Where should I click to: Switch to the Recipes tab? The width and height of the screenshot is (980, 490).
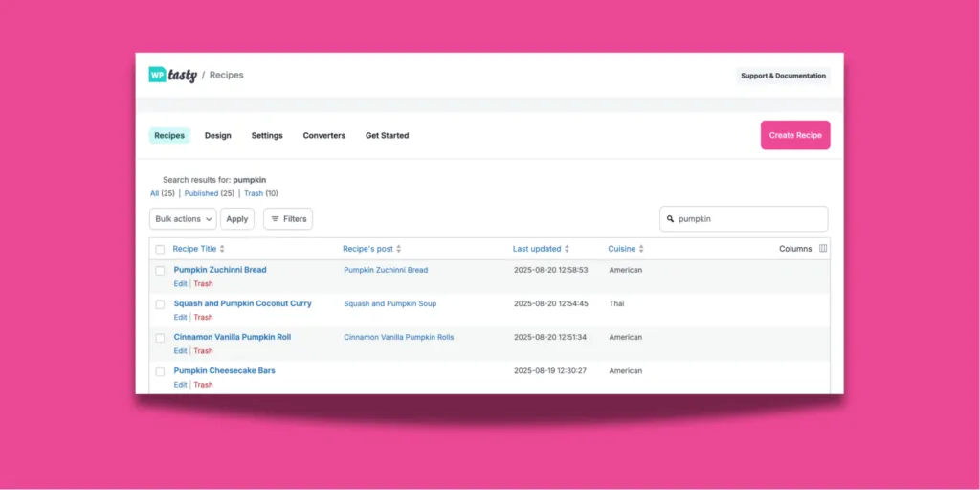click(169, 136)
